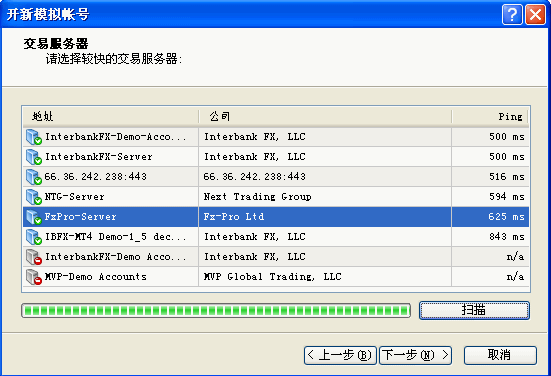
Task: Select the FxPro-Server address entry
Action: tap(80, 217)
